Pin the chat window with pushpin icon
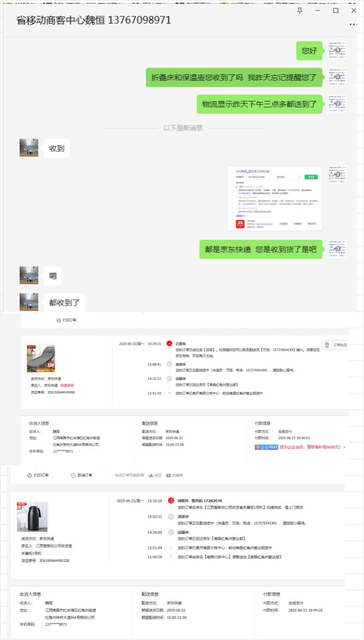364x640 pixels. (x=300, y=10)
